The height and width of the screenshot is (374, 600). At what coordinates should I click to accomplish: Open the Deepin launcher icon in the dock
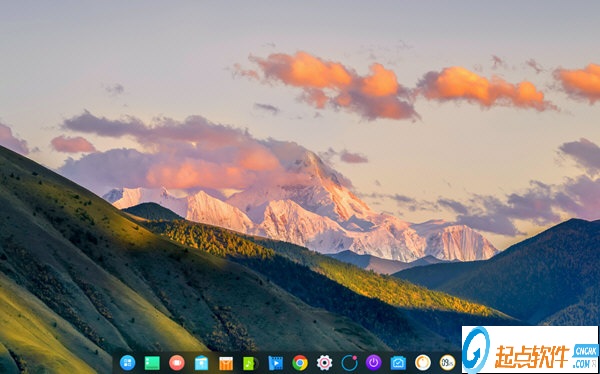pyautogui.click(x=127, y=363)
